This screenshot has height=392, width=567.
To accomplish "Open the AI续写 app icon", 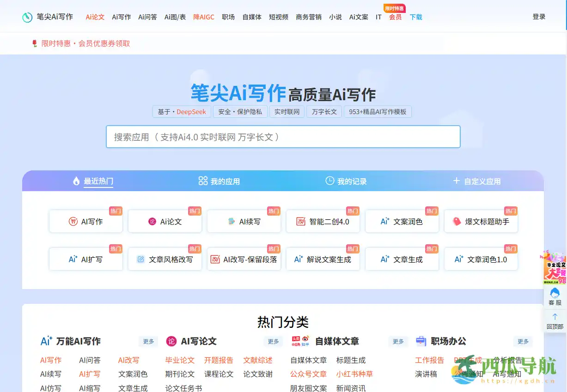I will click(232, 222).
